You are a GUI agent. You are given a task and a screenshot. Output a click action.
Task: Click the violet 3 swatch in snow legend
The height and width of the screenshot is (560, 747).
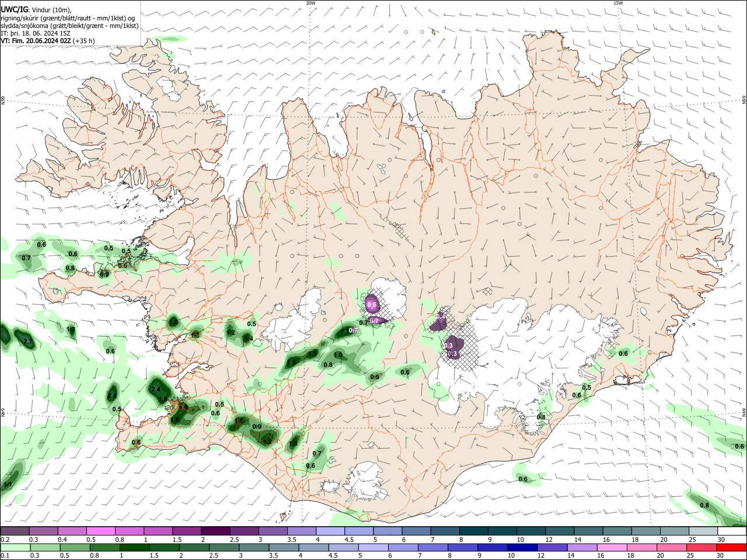(x=273, y=531)
